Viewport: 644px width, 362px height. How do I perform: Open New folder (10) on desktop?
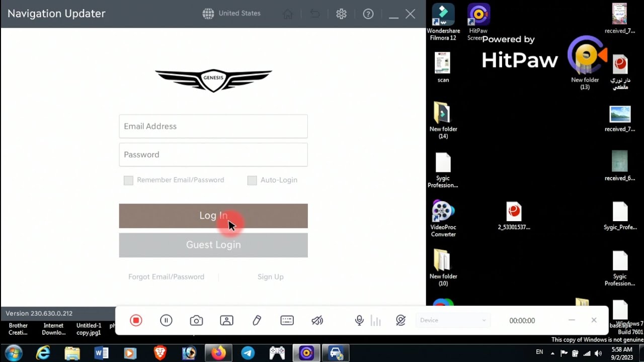coord(443,268)
